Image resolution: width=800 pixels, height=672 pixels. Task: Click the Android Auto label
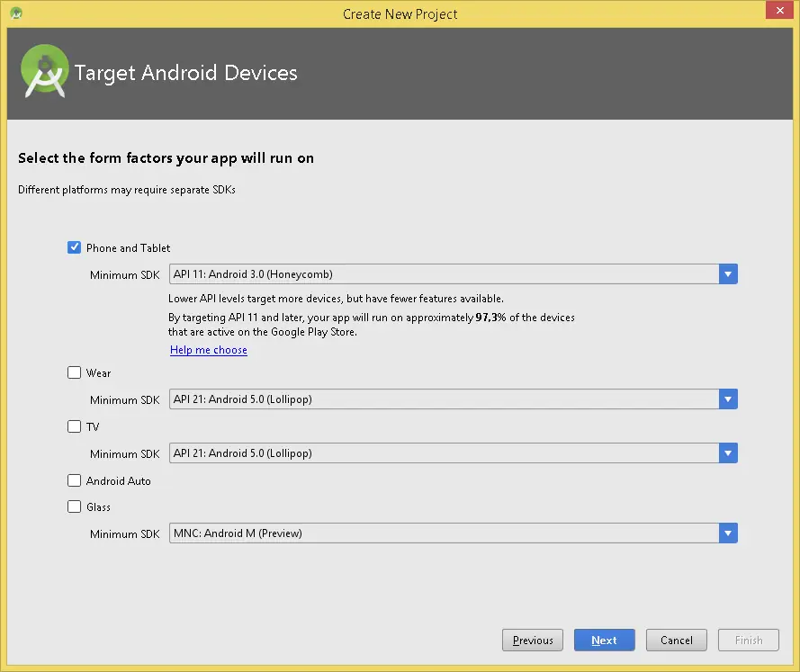(119, 480)
